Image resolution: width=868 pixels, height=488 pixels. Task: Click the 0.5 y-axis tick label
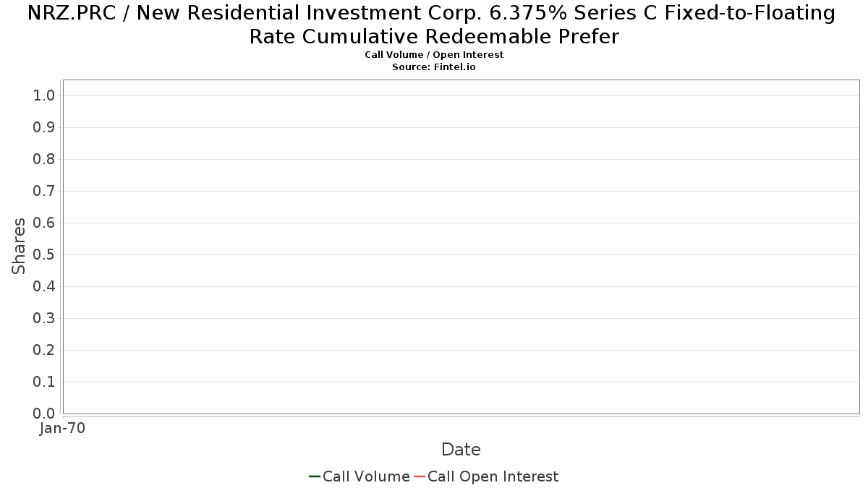tap(44, 255)
